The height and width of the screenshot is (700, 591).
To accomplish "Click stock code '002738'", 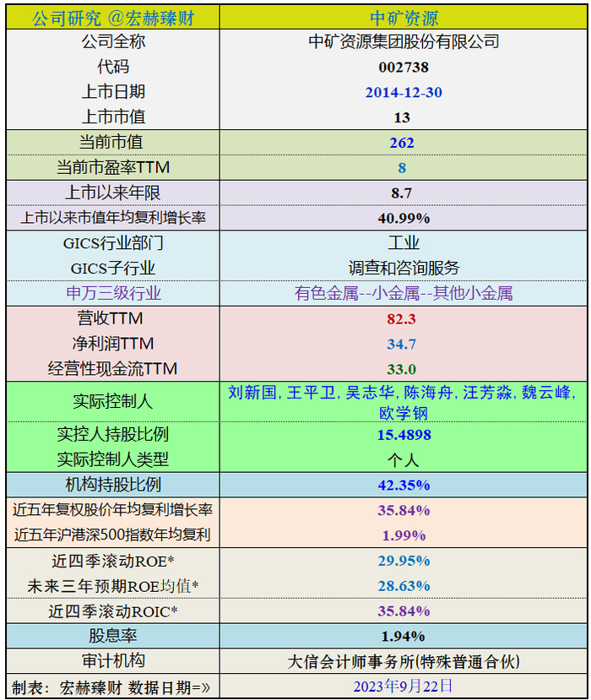I will (x=404, y=68).
